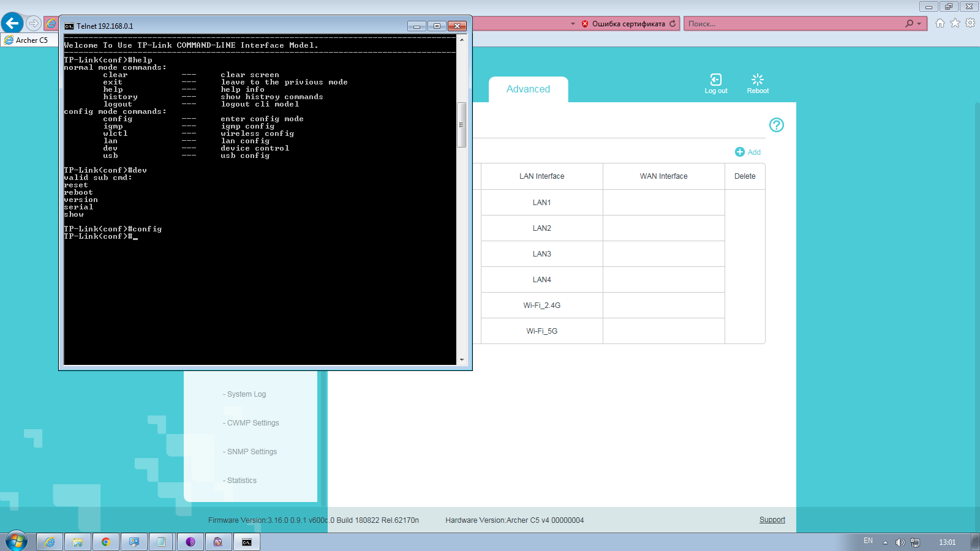Click the Telnet command prompt cursor line
The height and width of the screenshot is (551, 980).
coord(101,236)
